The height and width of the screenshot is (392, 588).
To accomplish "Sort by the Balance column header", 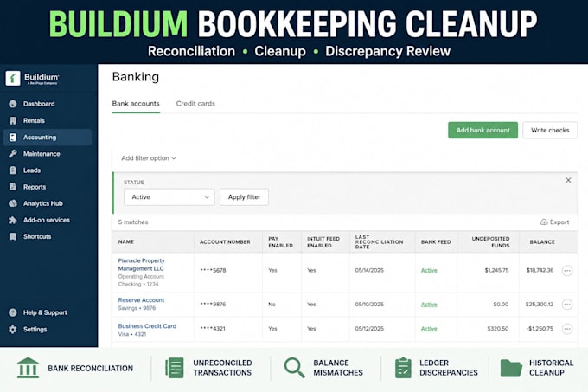I will point(542,242).
